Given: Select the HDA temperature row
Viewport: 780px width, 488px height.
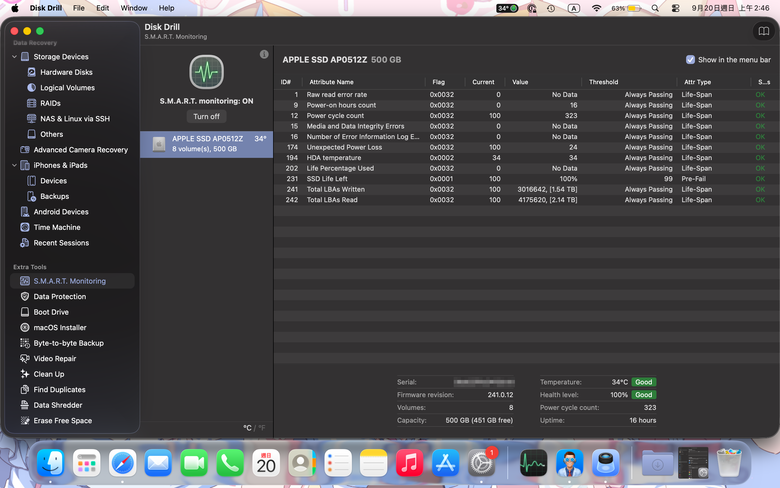Looking at the screenshot, I should [526, 158].
